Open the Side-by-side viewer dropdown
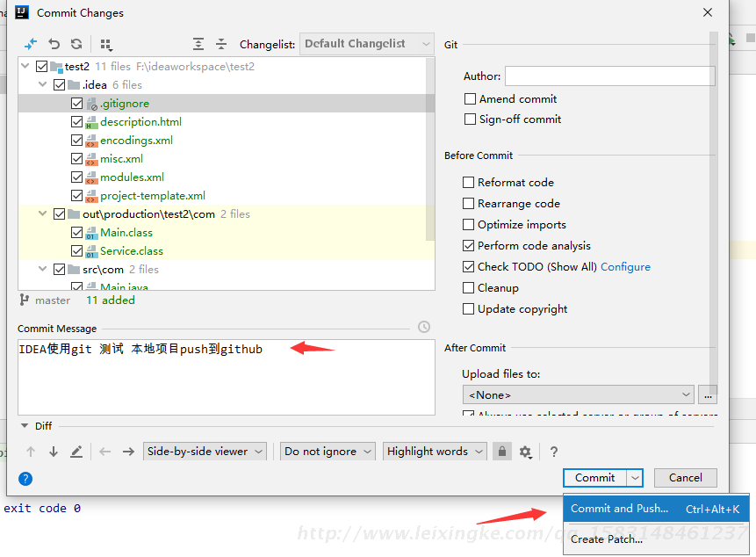This screenshot has width=756, height=557. tap(205, 452)
